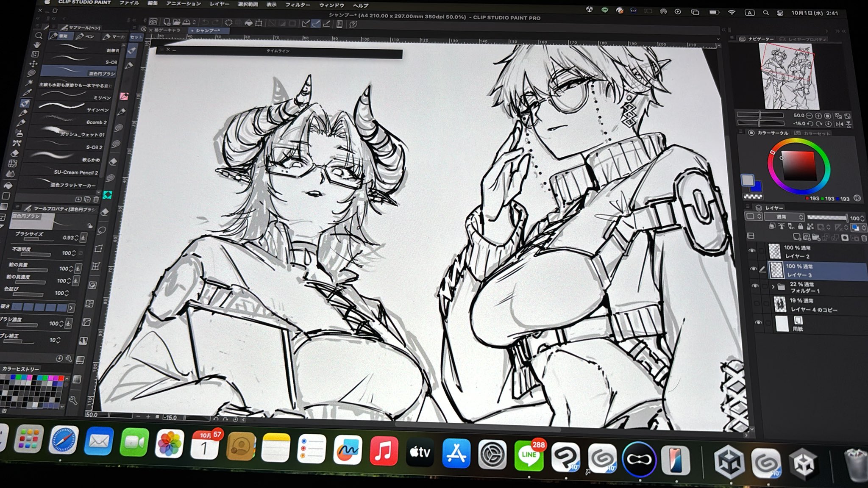Open the フィルター menu
Image resolution: width=868 pixels, height=488 pixels.
pos(298,5)
